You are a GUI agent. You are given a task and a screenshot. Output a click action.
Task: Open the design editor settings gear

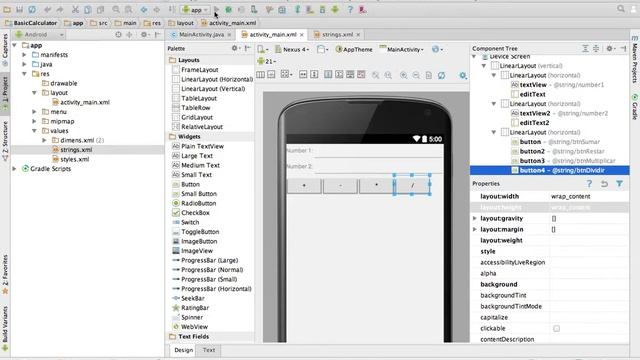click(x=463, y=75)
